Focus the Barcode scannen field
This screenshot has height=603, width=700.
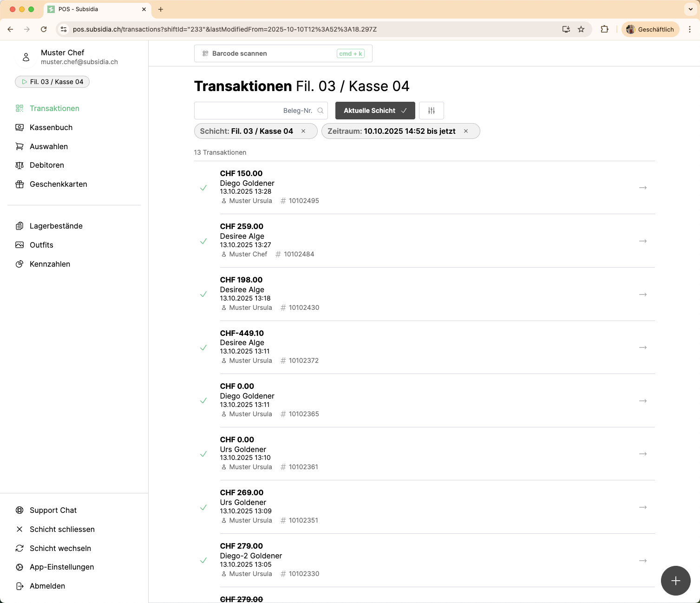point(283,53)
